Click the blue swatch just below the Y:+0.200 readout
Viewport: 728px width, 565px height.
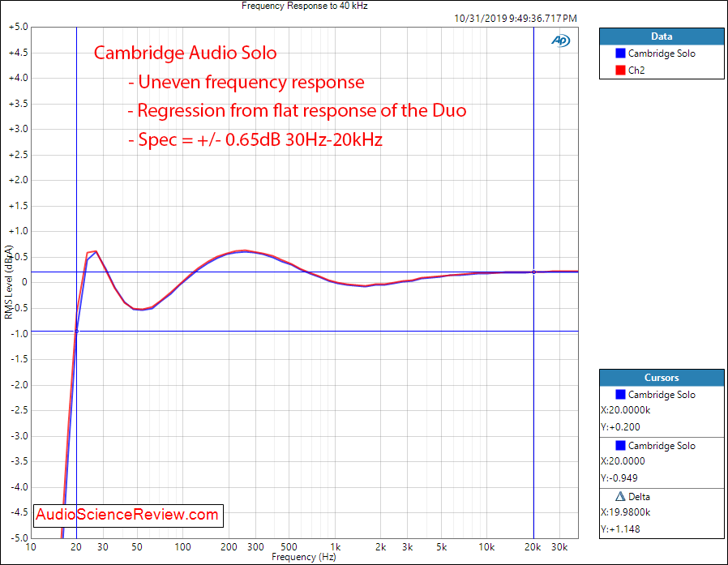(620, 445)
